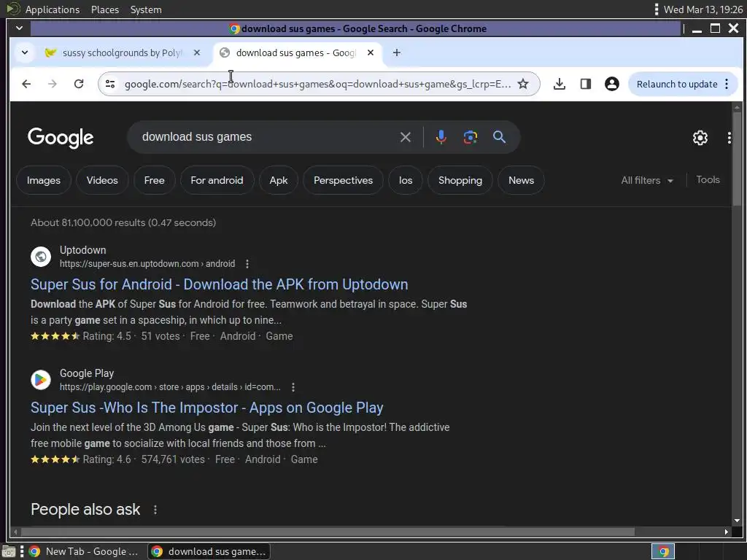The image size is (747, 560).
Task: Expand the Tools search options
Action: 708,180
